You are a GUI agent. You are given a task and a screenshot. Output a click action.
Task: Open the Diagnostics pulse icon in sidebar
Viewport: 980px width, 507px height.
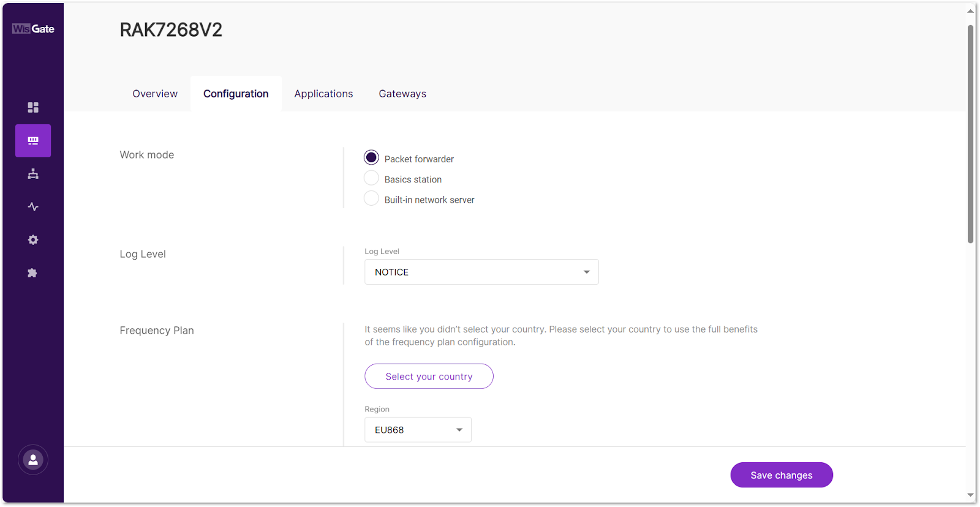(x=33, y=207)
